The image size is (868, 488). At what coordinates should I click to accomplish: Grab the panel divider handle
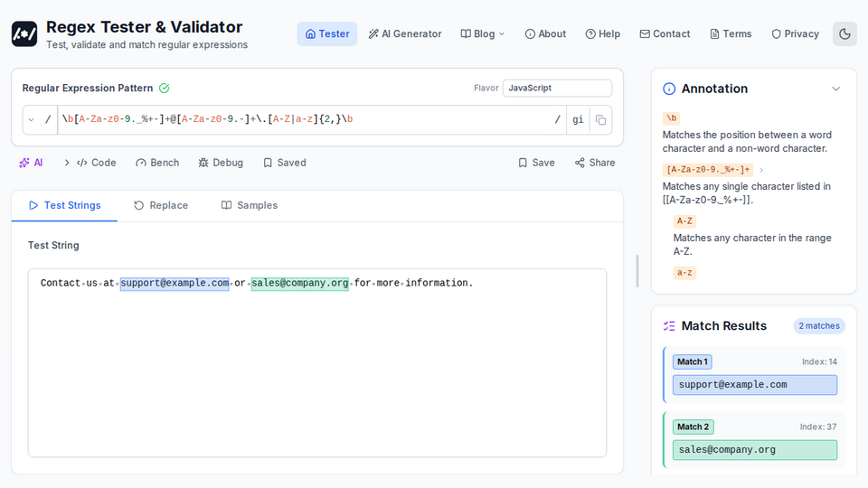[637, 271]
